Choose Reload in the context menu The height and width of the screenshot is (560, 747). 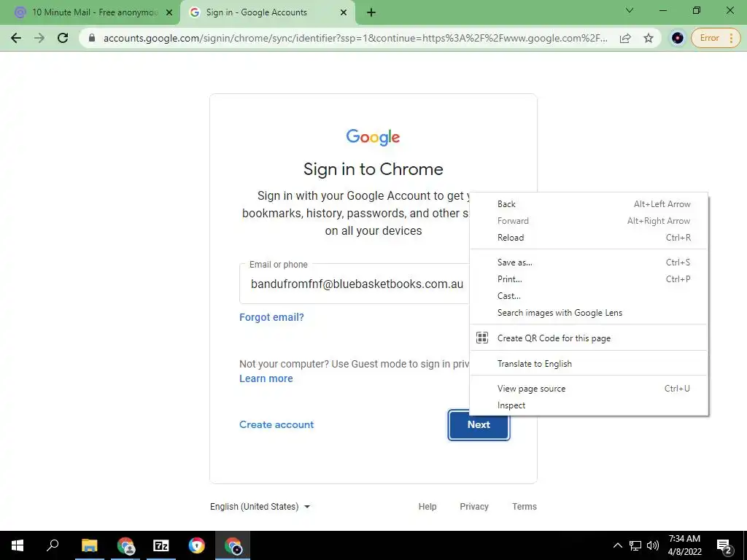click(x=589, y=238)
